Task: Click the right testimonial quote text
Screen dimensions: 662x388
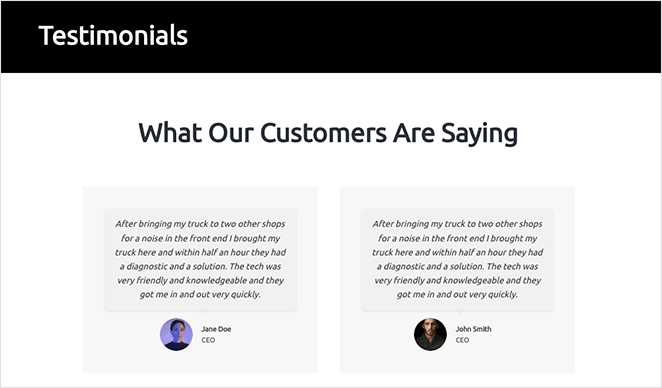Action: (457, 259)
